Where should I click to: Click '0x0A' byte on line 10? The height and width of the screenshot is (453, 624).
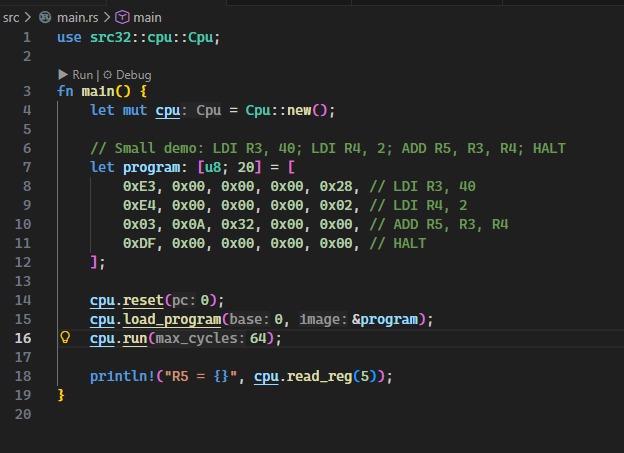pos(188,224)
